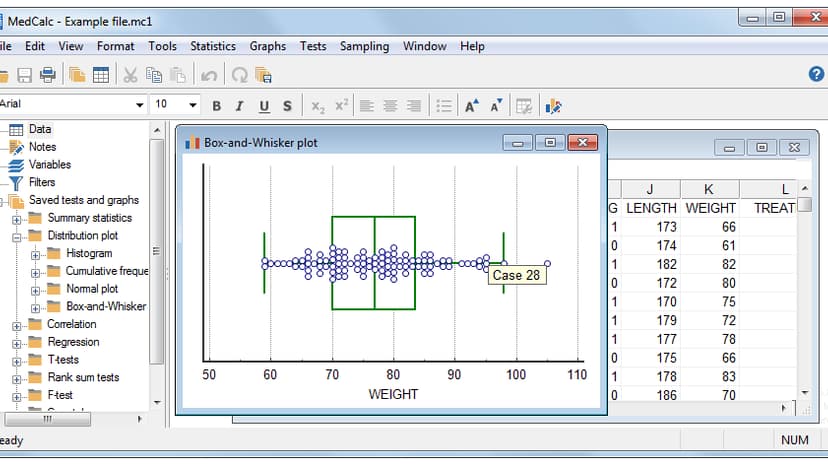The height and width of the screenshot is (465, 828).
Task: Select the F-test folder label
Action: [60, 395]
